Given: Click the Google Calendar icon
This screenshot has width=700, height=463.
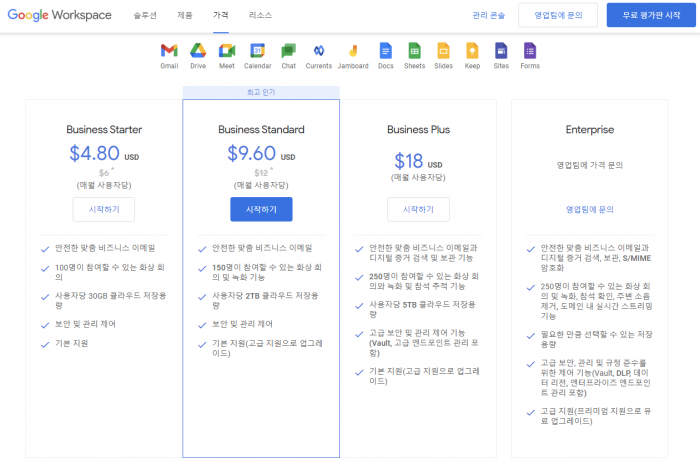Looking at the screenshot, I should pos(257,51).
